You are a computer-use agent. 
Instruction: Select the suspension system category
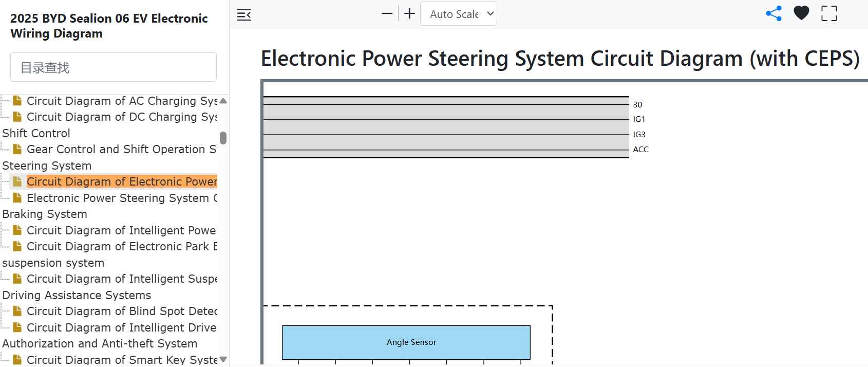tap(53, 263)
